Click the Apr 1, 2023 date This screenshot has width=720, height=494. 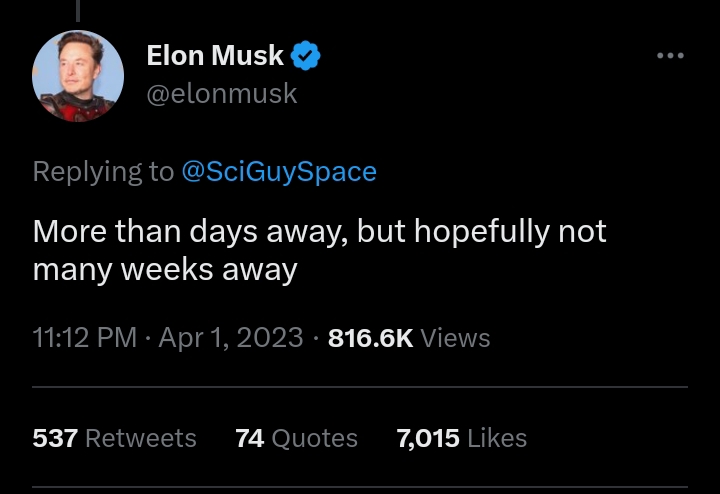[x=230, y=338]
